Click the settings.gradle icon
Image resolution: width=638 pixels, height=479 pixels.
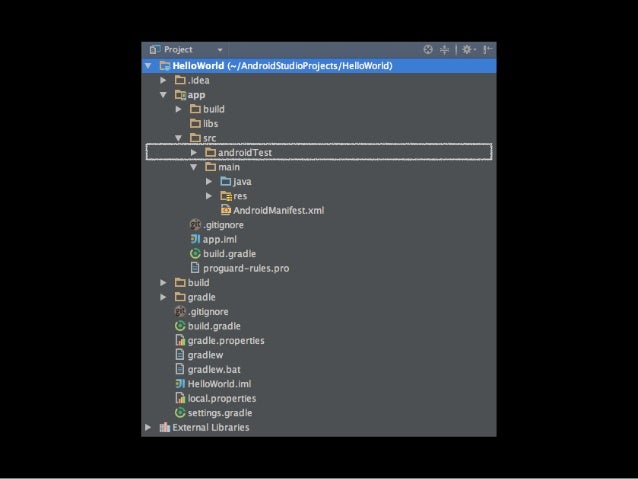coord(180,413)
